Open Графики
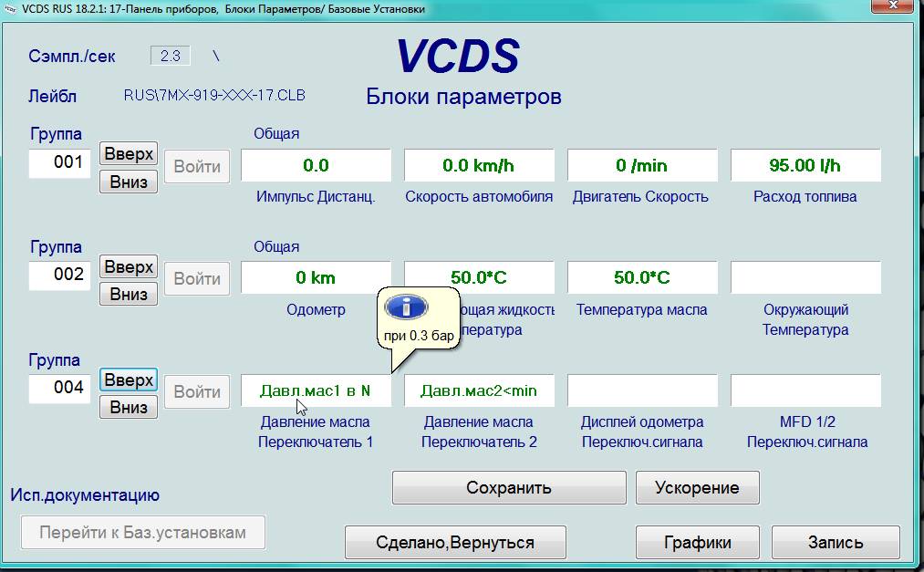 coord(698,542)
